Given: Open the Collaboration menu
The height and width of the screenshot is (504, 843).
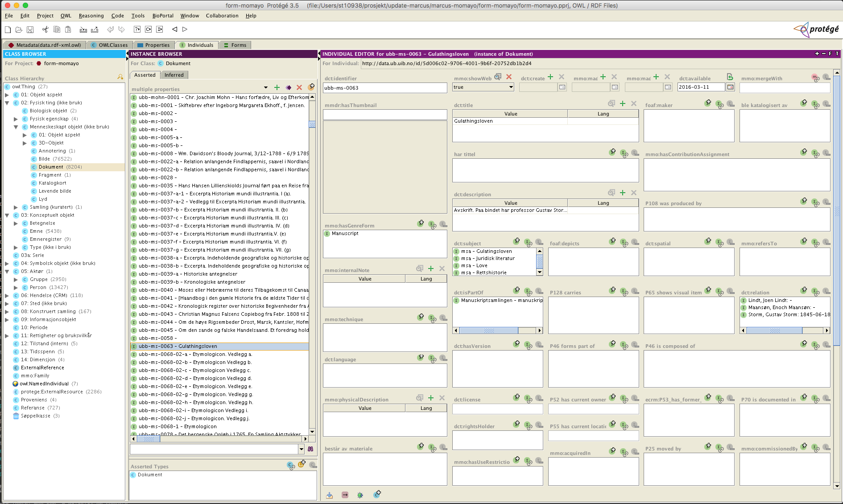Looking at the screenshot, I should pyautogui.click(x=222, y=16).
